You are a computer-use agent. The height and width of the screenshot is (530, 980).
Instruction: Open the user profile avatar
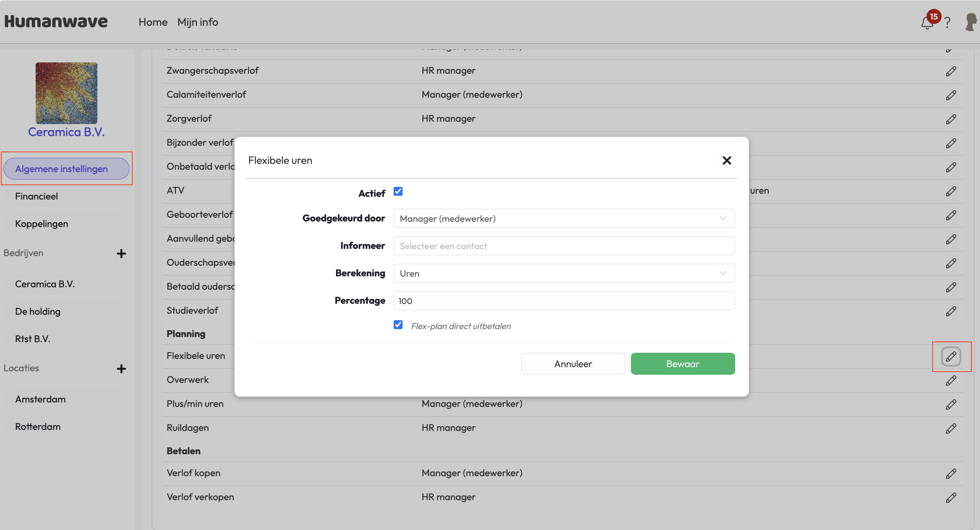970,22
